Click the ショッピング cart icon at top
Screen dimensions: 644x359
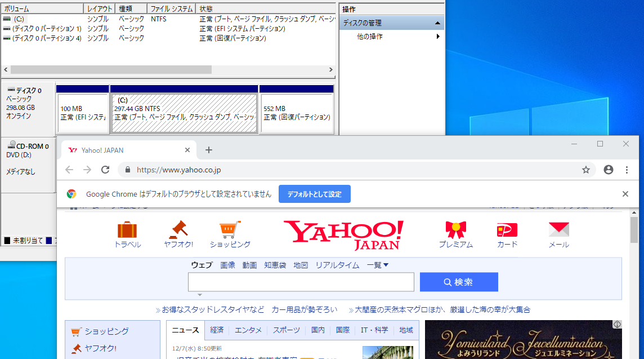coord(230,229)
